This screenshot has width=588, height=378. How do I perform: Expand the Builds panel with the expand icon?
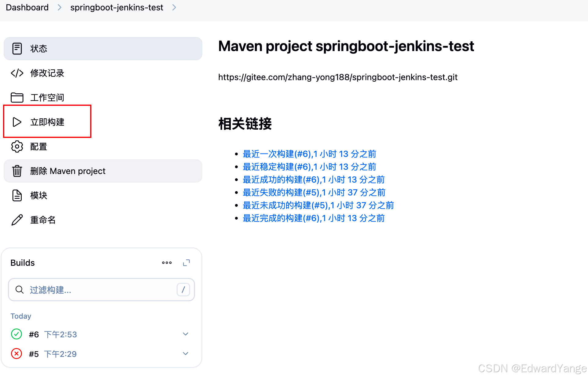[x=186, y=263]
